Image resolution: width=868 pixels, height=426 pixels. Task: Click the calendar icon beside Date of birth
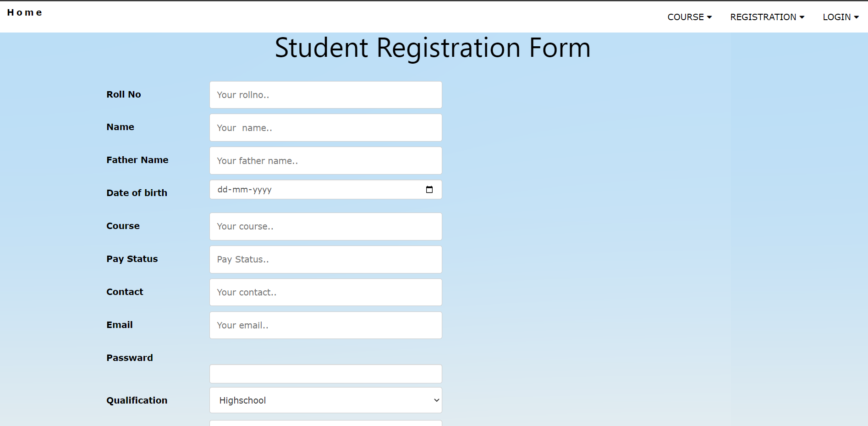point(429,189)
